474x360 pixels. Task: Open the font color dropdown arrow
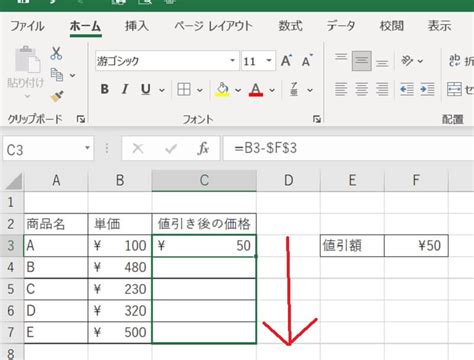(272, 90)
